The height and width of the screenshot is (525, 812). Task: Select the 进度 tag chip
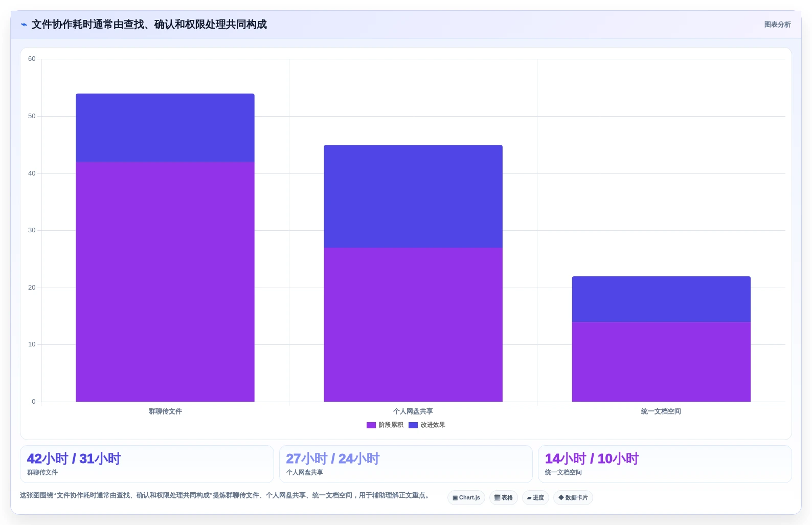tap(535, 497)
